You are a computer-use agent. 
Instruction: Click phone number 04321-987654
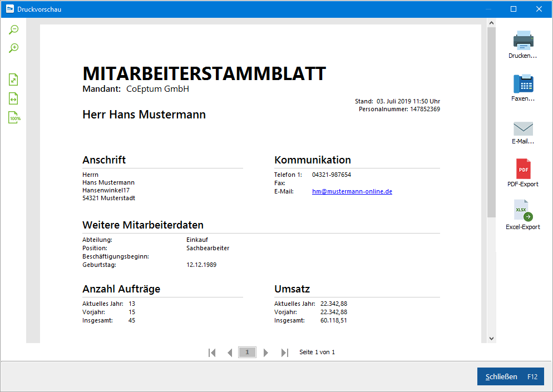point(332,175)
